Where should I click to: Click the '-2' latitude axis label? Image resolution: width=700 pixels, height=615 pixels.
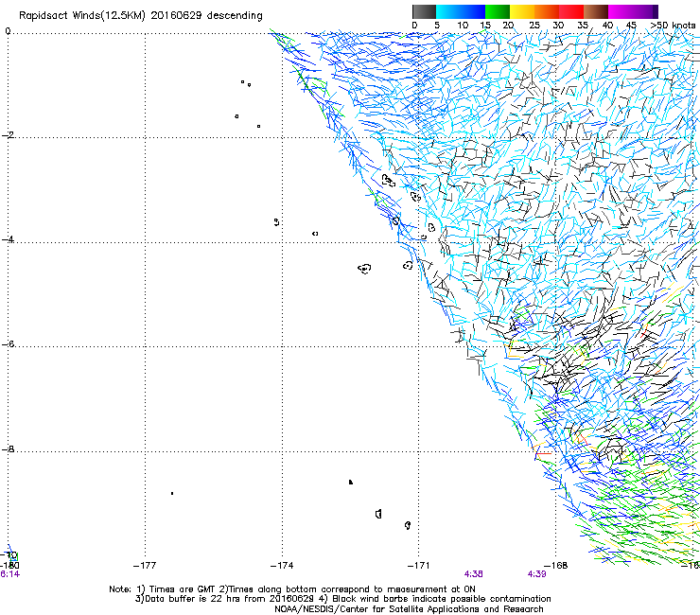pyautogui.click(x=8, y=135)
